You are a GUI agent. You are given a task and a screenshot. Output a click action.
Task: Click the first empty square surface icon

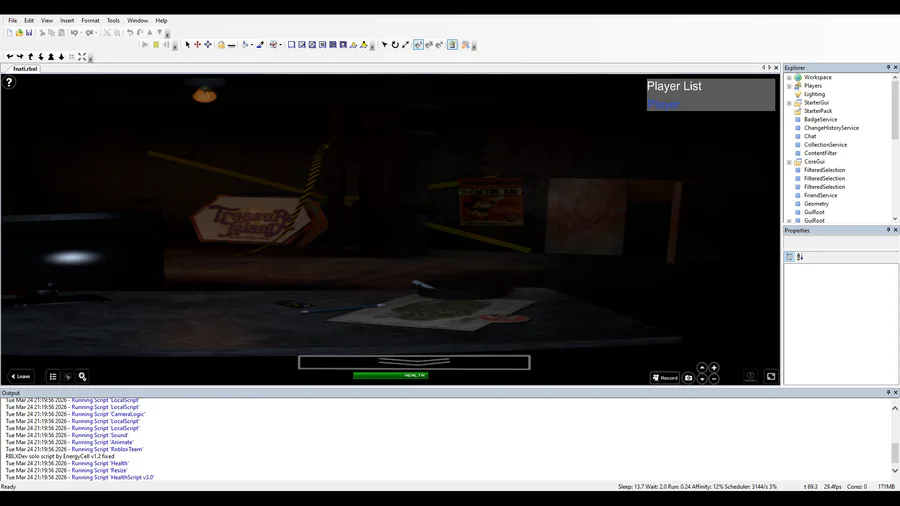[x=292, y=45]
